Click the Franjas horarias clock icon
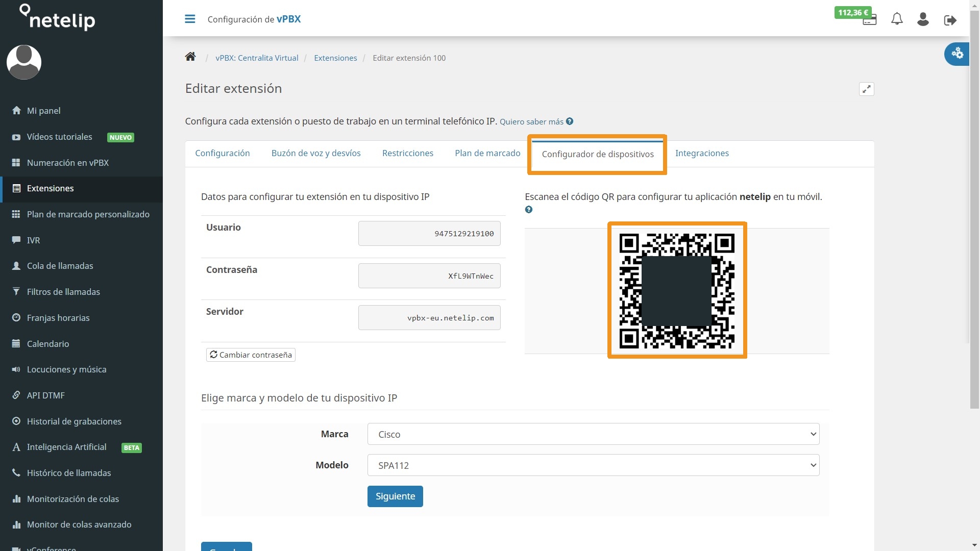Viewport: 980px width, 551px height. click(16, 318)
